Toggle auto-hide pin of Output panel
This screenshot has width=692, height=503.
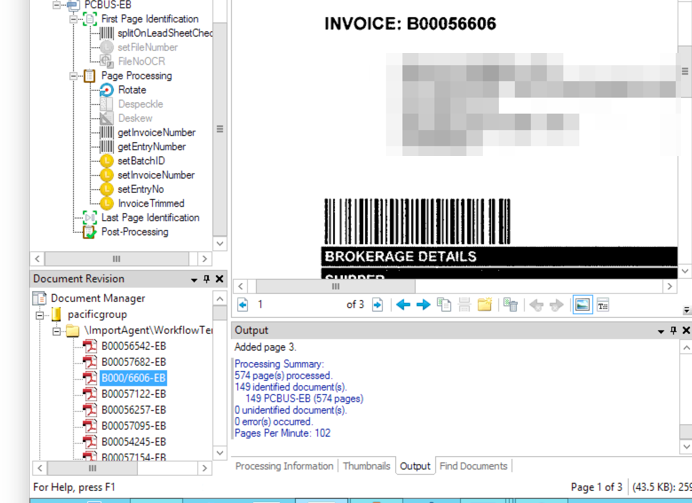pos(673,330)
